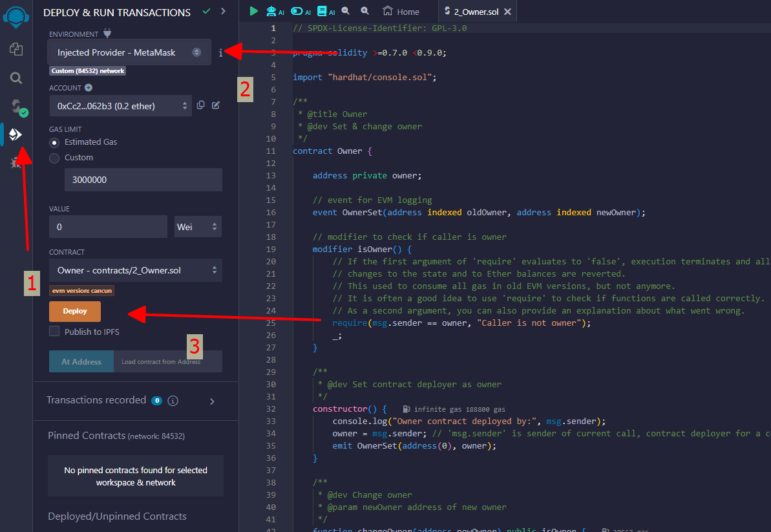
Task: Copy account address to clipboard
Action: (x=200, y=105)
